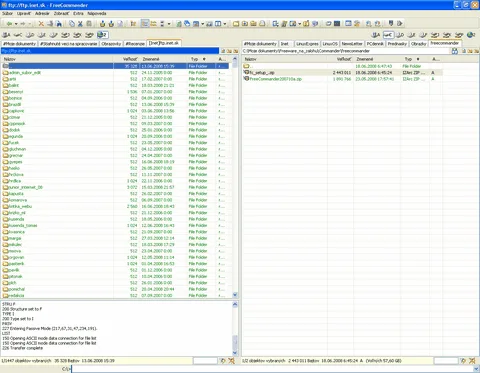480x373 pixels.
Task: Click the filter icon in left status bar
Action: point(223,361)
